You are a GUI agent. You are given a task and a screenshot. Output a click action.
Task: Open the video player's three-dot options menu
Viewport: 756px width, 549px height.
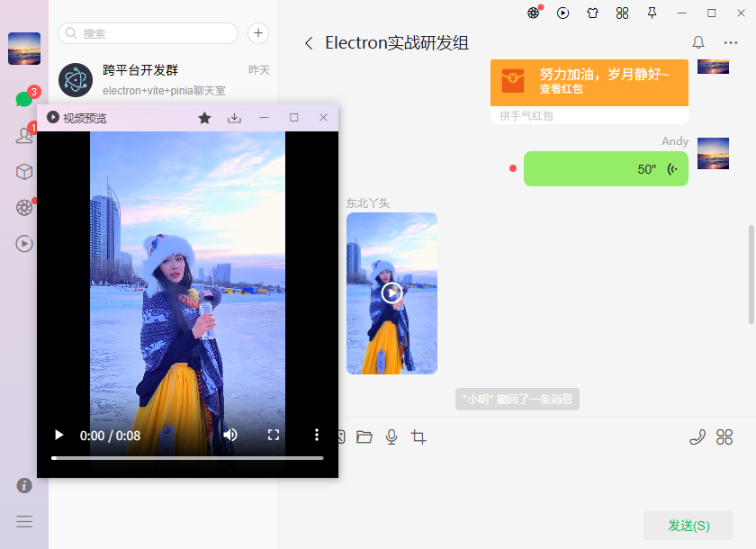(317, 435)
